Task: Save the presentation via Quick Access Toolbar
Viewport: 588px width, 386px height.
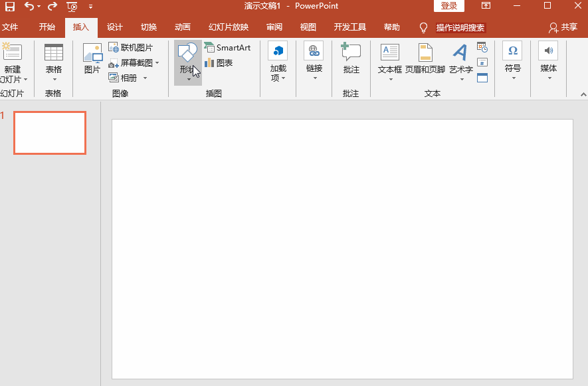Action: [9, 6]
